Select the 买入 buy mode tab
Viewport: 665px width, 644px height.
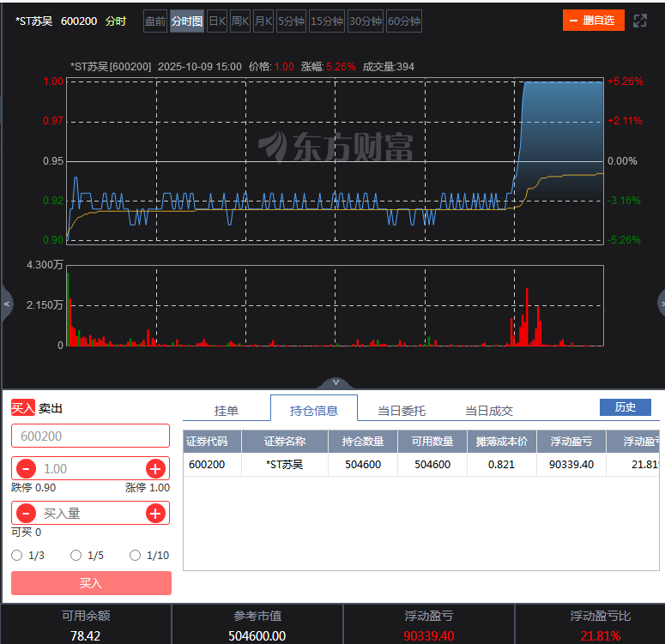point(23,408)
